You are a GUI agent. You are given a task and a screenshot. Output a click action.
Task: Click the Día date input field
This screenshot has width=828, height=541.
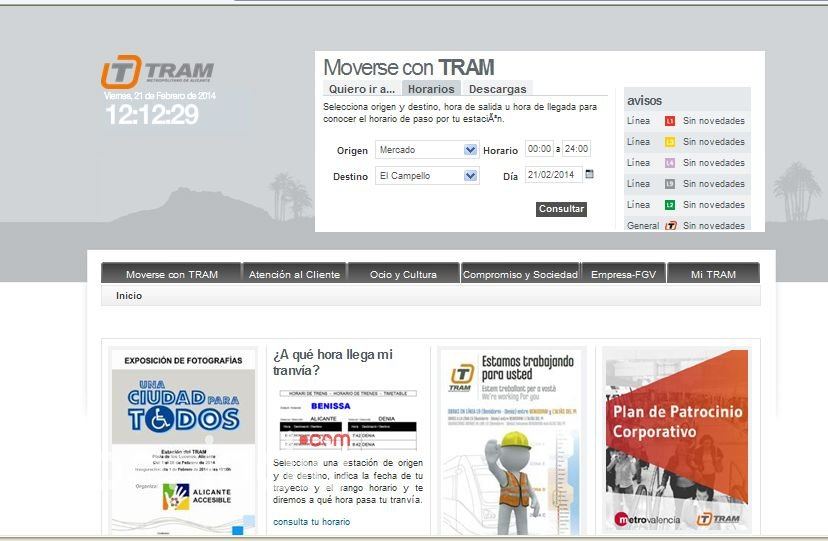pyautogui.click(x=553, y=175)
